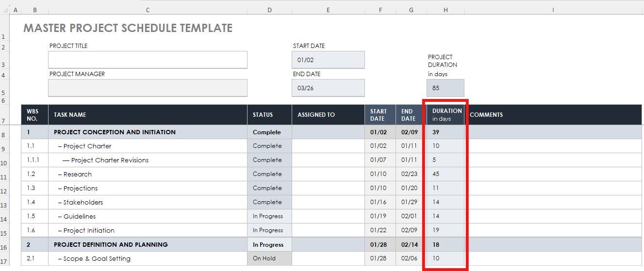
Task: Select Research end date 02/23
Action: [411, 174]
